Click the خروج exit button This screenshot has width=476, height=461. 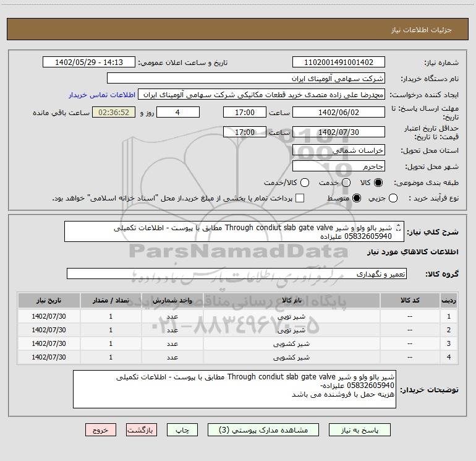pyautogui.click(x=100, y=429)
